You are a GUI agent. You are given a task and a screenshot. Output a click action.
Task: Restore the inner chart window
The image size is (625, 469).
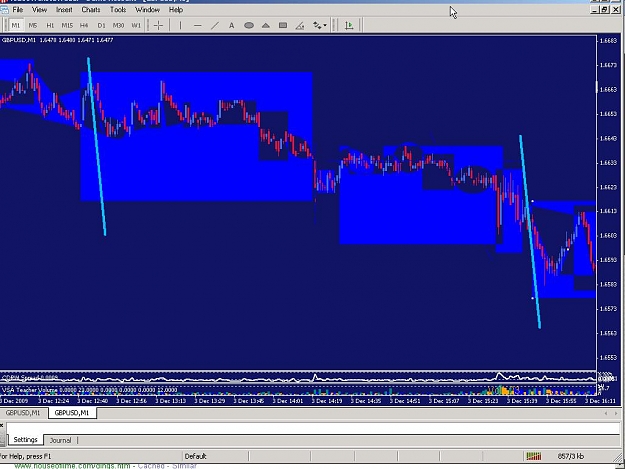pos(605,10)
